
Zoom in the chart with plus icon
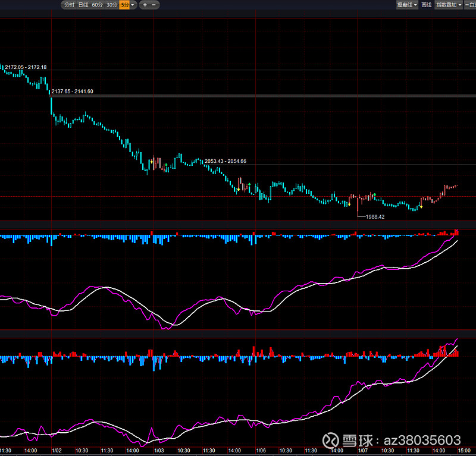click(145, 5)
